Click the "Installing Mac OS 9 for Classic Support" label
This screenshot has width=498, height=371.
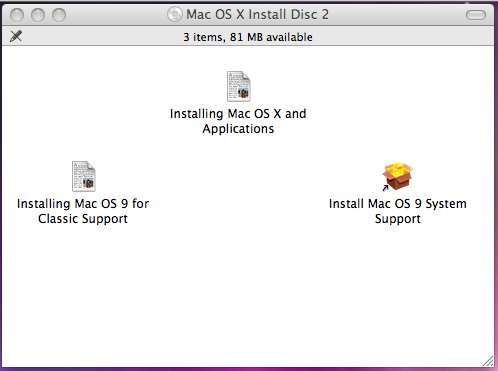pyautogui.click(x=83, y=211)
